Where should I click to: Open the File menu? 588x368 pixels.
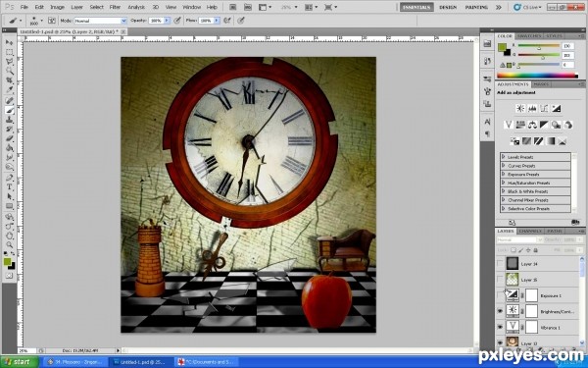[24, 7]
